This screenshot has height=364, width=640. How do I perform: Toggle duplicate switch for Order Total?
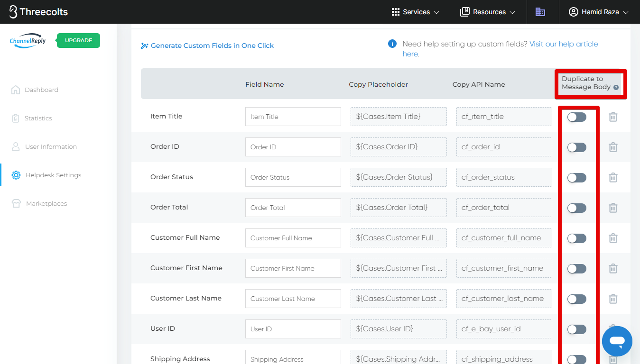tap(577, 208)
